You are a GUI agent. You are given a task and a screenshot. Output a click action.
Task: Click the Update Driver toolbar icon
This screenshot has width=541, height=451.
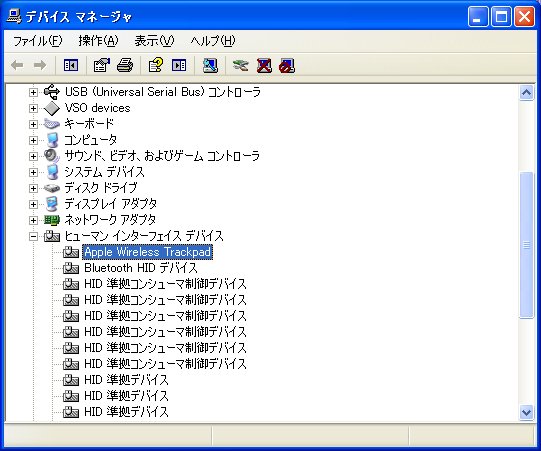tap(240, 65)
